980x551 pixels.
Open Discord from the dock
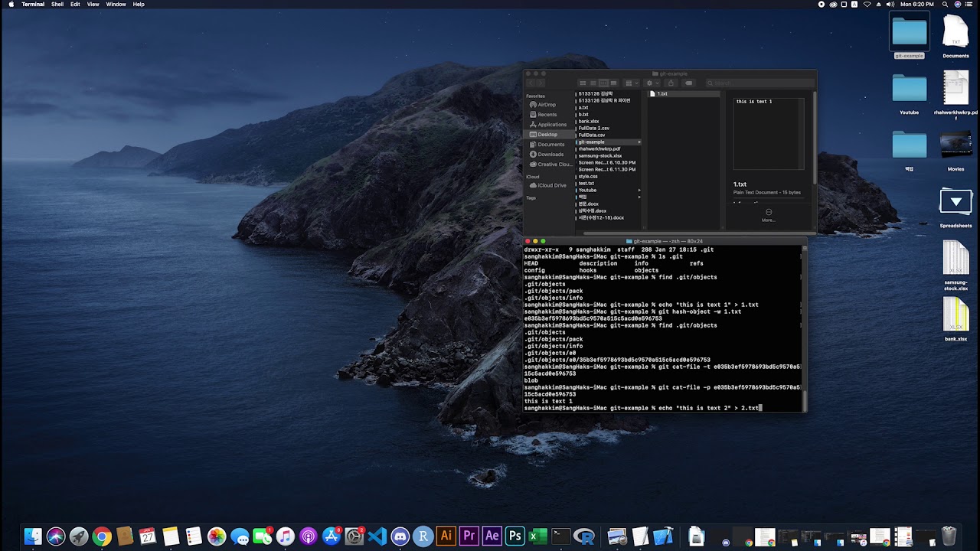(400, 536)
